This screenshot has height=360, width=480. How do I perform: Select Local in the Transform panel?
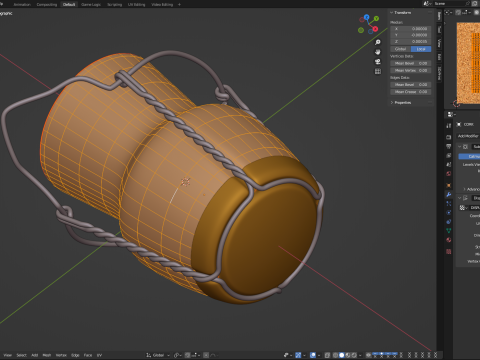(x=421, y=49)
